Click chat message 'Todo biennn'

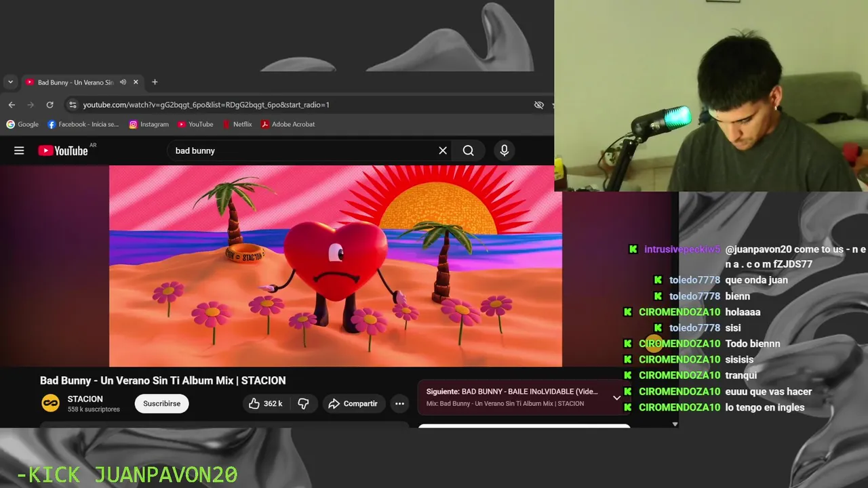(x=753, y=344)
